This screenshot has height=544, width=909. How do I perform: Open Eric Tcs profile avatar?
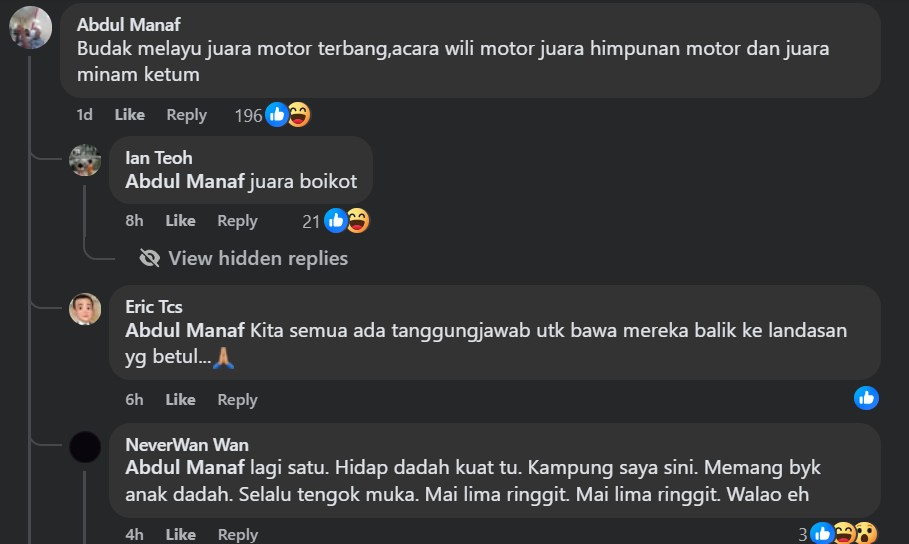point(85,309)
